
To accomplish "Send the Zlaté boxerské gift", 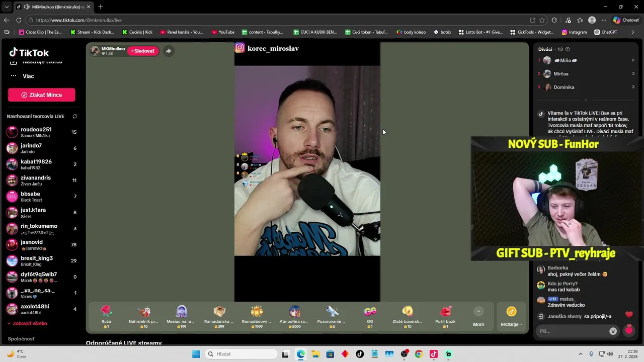I will pos(408,317).
